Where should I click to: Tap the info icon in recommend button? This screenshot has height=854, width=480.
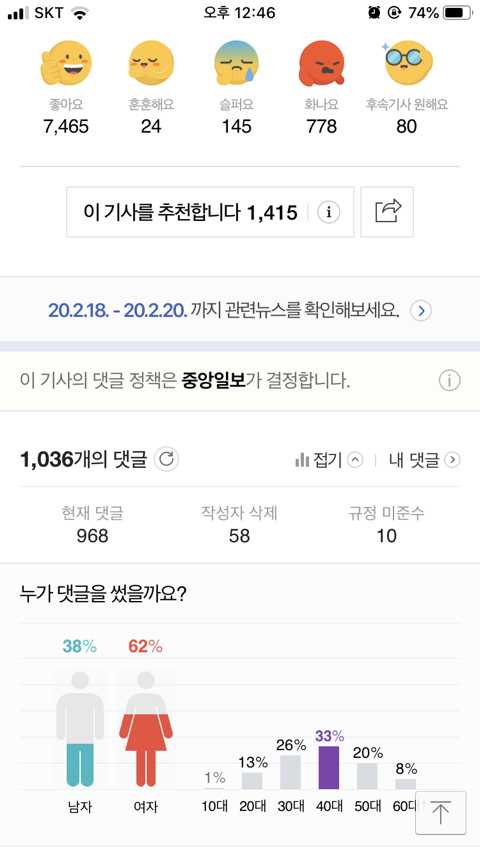pos(329,212)
